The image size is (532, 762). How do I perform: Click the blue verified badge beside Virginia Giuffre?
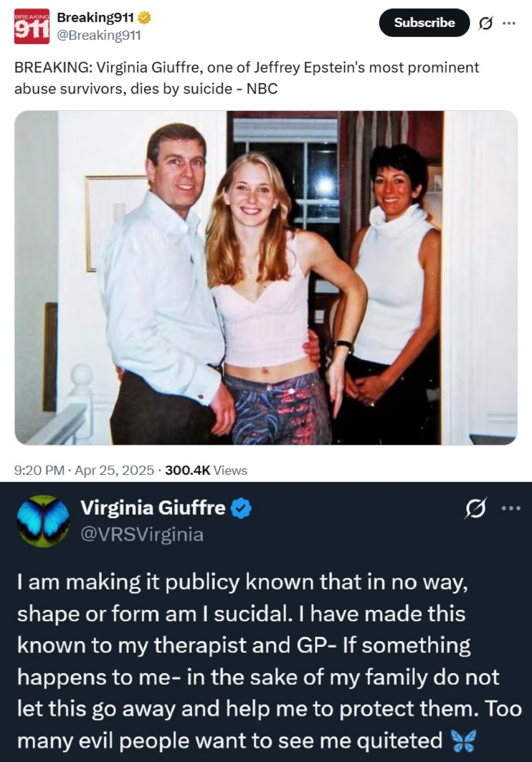tap(242, 508)
